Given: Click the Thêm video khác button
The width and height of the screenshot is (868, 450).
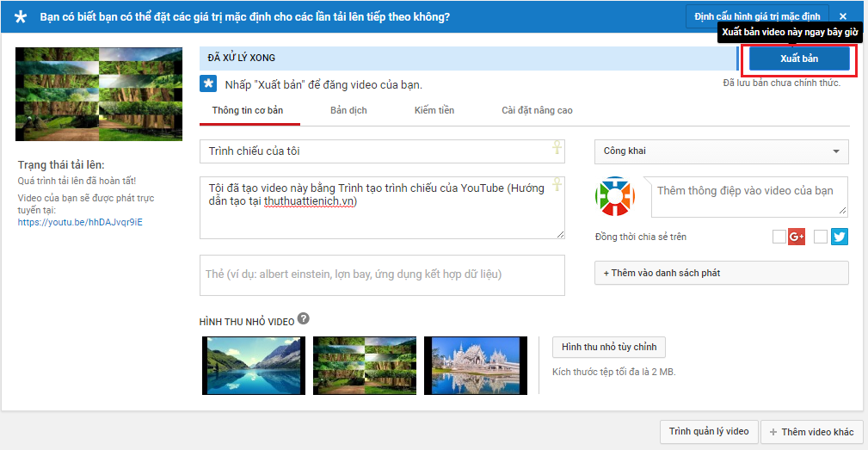Looking at the screenshot, I should (811, 432).
